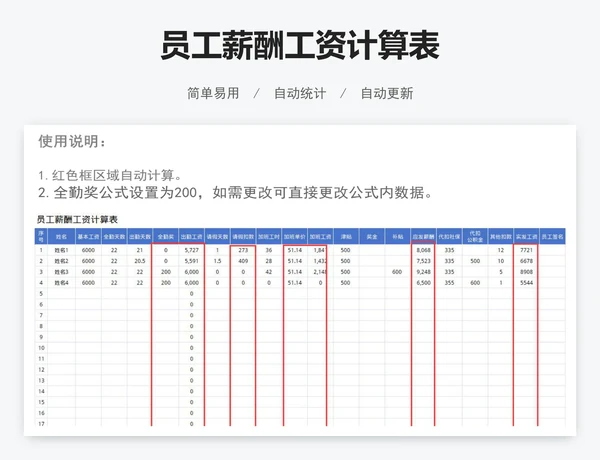This screenshot has width=600, height=460.
Task: Click the 全勤奖 column header
Action: [166, 237]
